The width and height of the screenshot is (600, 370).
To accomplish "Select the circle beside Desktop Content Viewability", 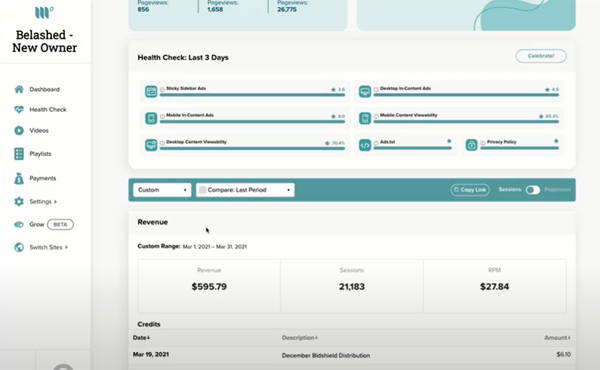I will [162, 143].
